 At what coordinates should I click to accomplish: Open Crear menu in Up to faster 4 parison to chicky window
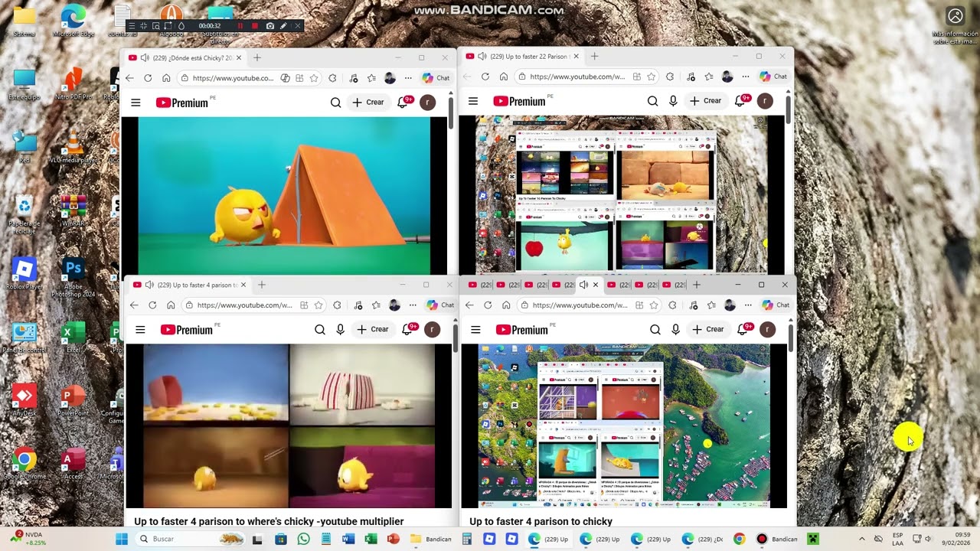[x=708, y=330]
